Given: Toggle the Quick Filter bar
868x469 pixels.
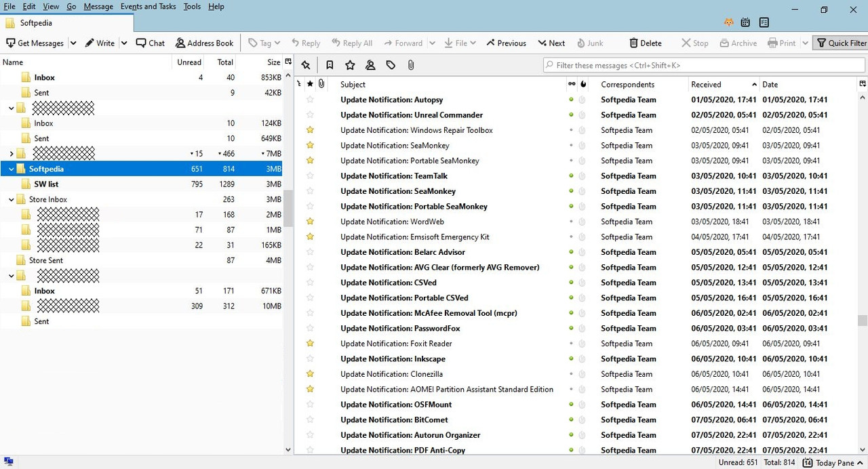Looking at the screenshot, I should (x=842, y=43).
